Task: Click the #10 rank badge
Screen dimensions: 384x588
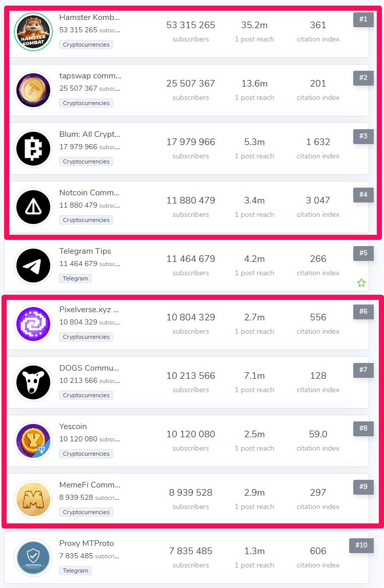Action: [x=361, y=545]
